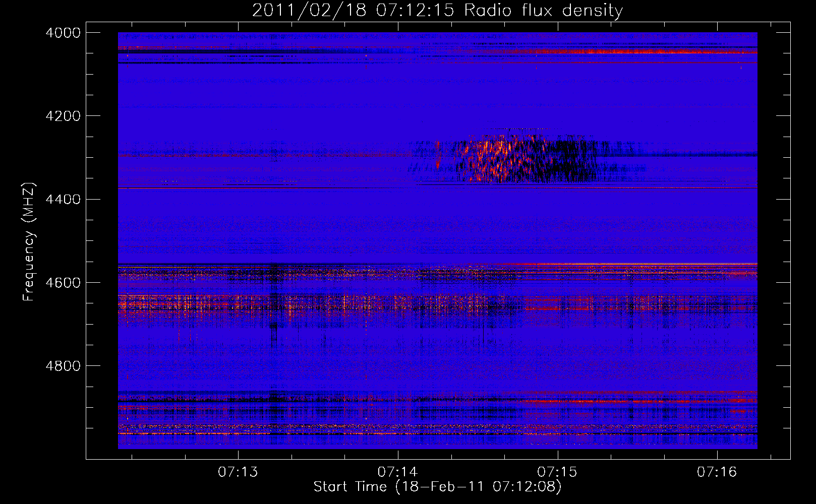The image size is (816, 504).
Task: Click the 4800 frequency tick label
Action: coord(63,366)
